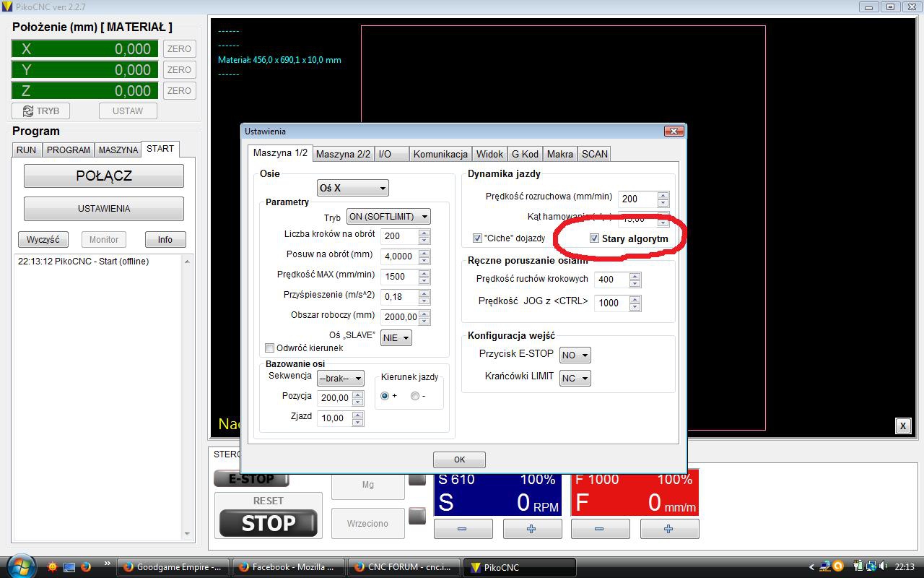Viewport: 924px width, 578px height.
Task: Open the Makra tab
Action: 559,154
